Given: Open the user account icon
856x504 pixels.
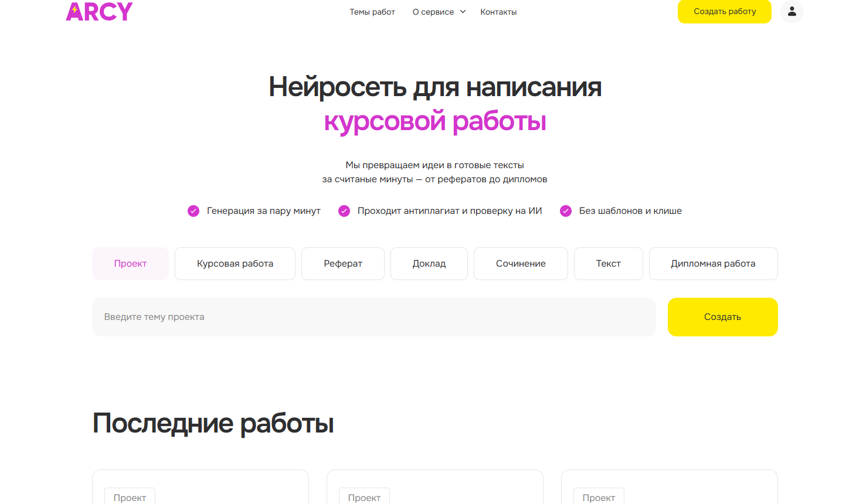Looking at the screenshot, I should [x=792, y=12].
